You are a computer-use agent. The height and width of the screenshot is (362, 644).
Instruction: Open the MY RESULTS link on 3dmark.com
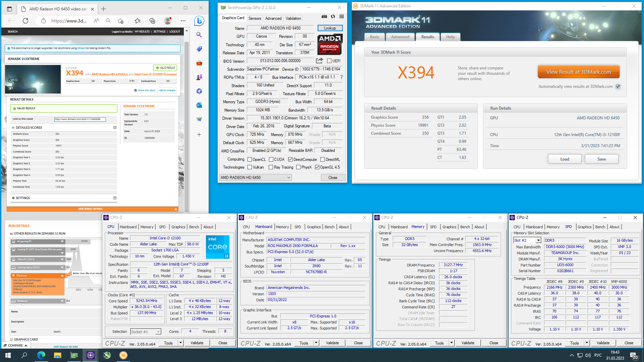[142, 32]
